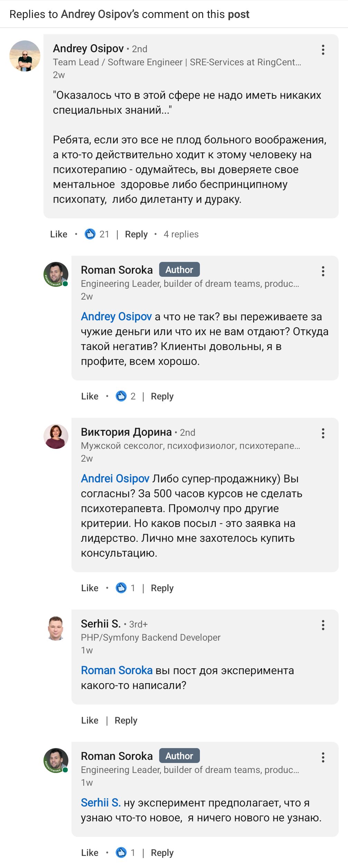The height and width of the screenshot is (868, 348).
Task: Open Andrey Osipov's profile photo
Action: [25, 56]
